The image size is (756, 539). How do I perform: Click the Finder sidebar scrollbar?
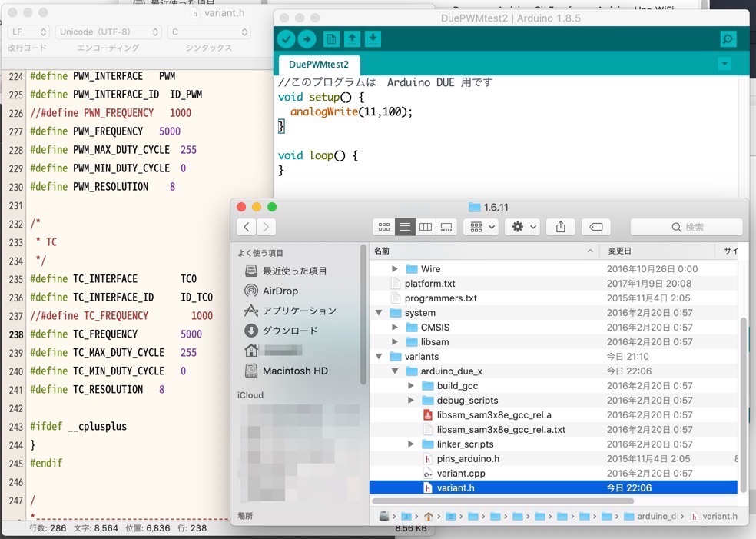tap(363, 314)
